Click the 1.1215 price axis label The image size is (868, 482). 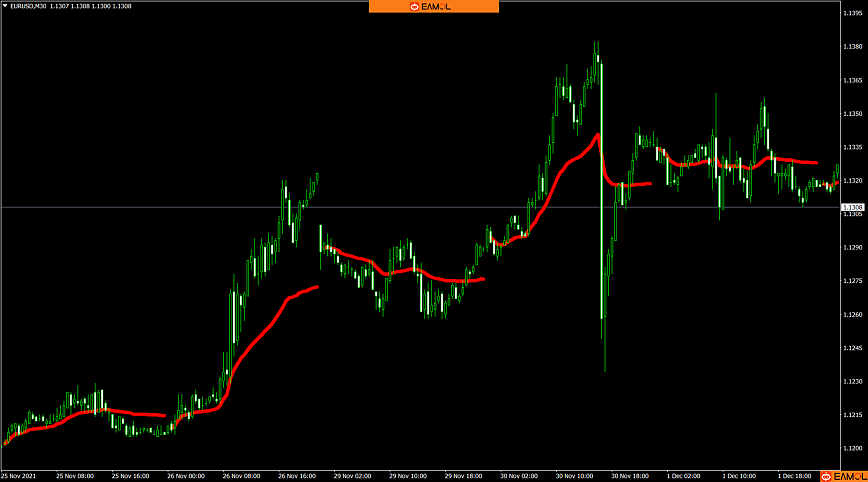coord(852,415)
